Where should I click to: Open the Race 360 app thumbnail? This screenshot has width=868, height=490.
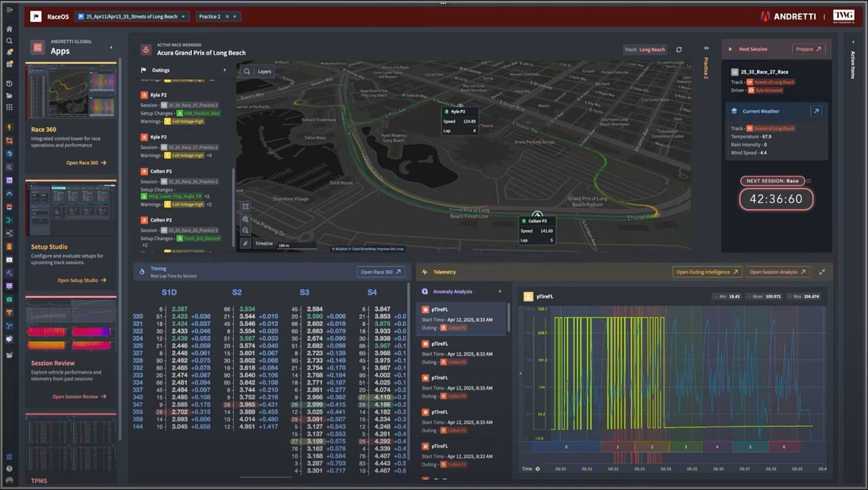tap(71, 90)
